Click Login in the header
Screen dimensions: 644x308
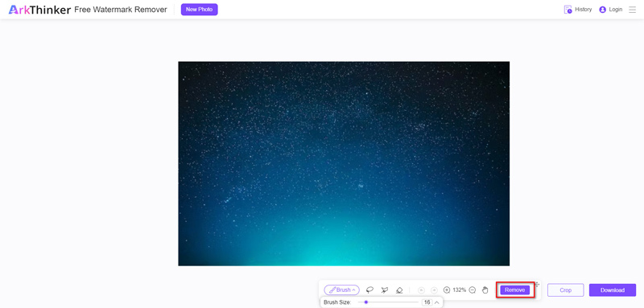click(x=611, y=10)
